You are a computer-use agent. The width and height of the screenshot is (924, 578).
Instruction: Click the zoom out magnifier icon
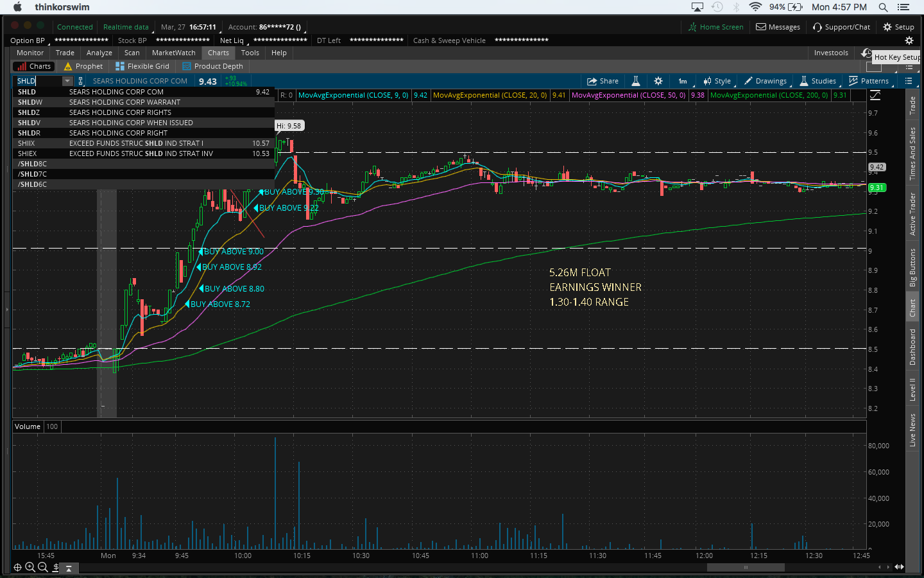(x=43, y=567)
